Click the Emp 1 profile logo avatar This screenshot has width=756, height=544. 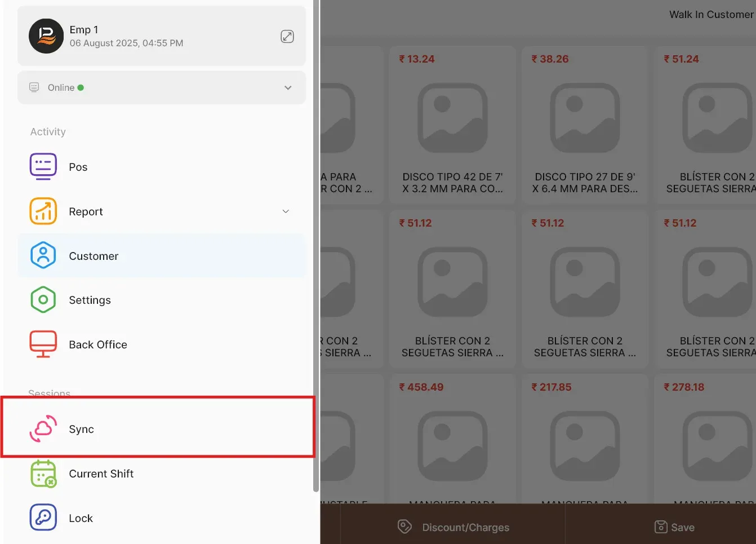tap(46, 36)
